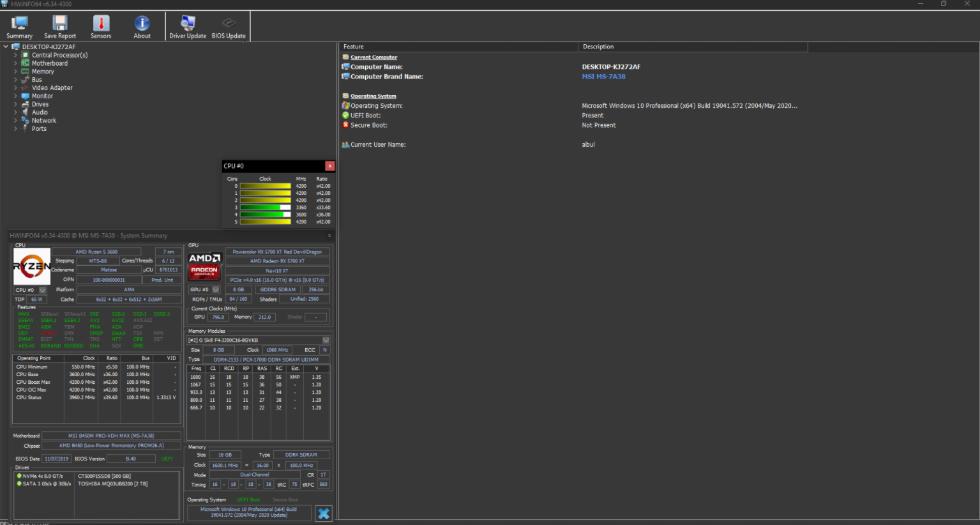Click the AMD Ryzen 5 3600 name field
The width and height of the screenshot is (980, 525).
pyautogui.click(x=96, y=252)
